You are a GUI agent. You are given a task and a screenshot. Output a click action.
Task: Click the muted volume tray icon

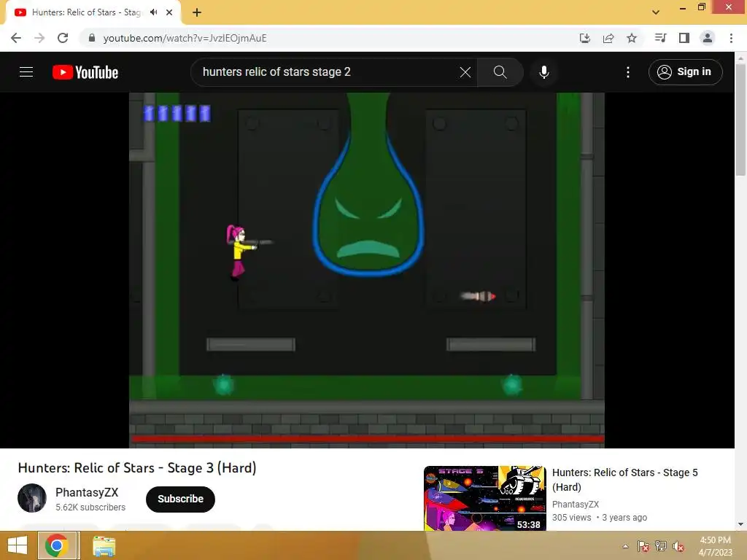coord(678,546)
